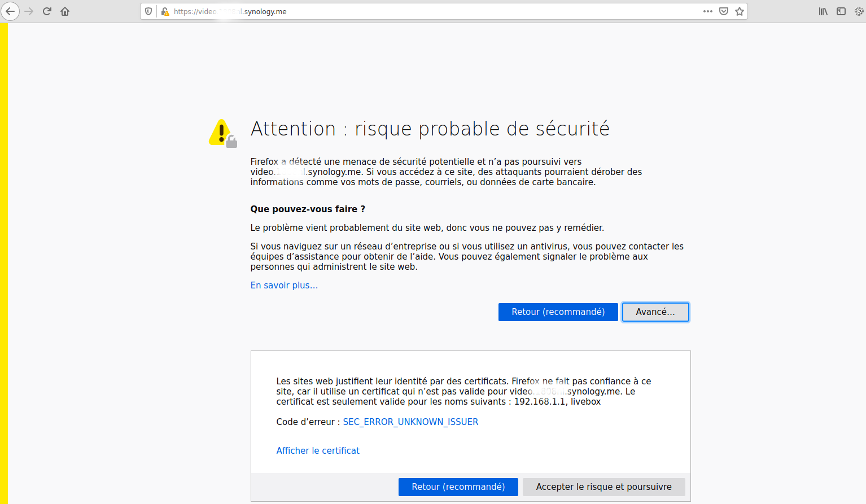Open the page actions three-dot menu
Screen dimensions: 866x504
(708, 11)
